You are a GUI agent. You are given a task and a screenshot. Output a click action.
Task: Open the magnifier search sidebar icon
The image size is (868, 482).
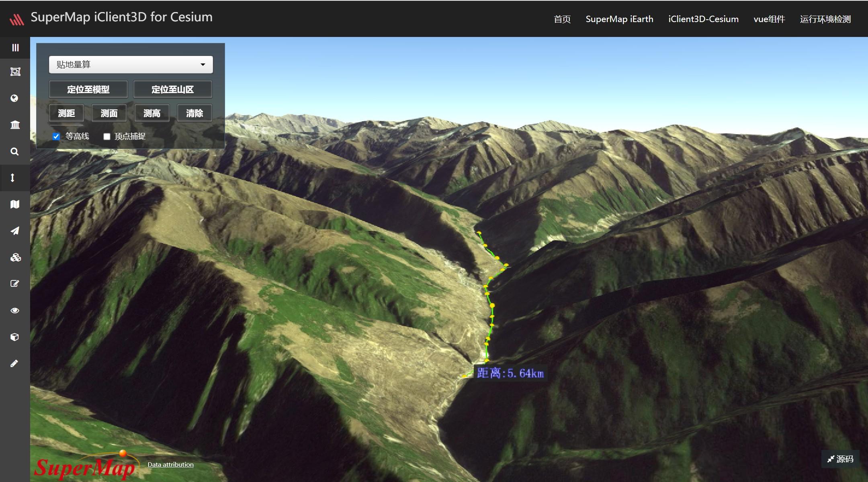14,151
